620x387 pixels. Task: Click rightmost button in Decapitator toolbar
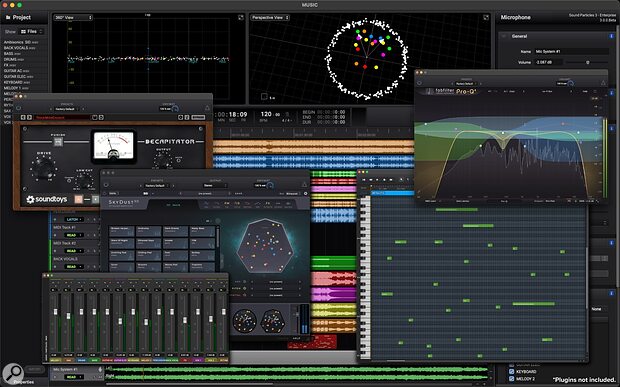pyautogui.click(x=198, y=117)
